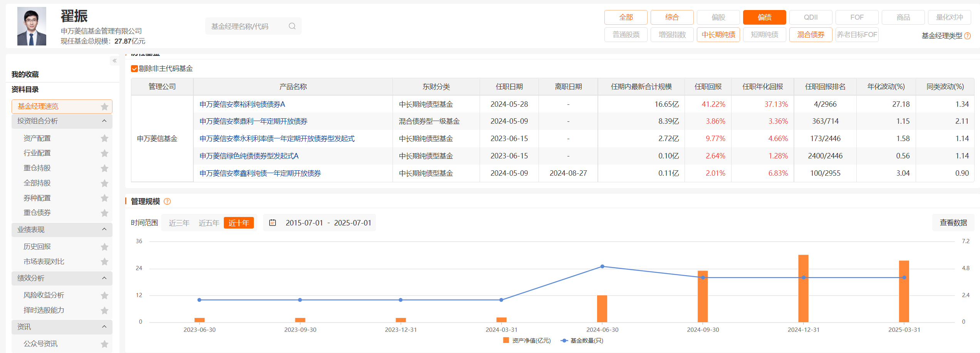Click the 任职年化回报 column header

pyautogui.click(x=763, y=87)
